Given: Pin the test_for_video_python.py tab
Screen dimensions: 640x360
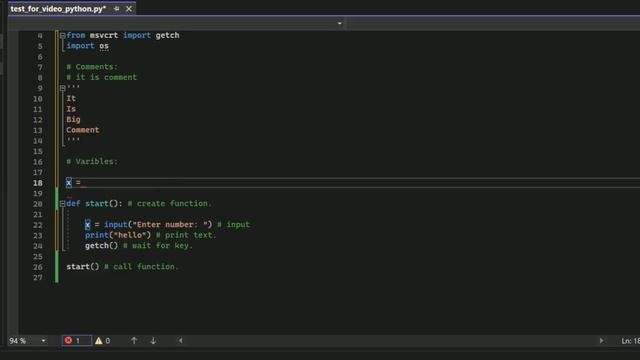Looking at the screenshot, I should point(117,9).
